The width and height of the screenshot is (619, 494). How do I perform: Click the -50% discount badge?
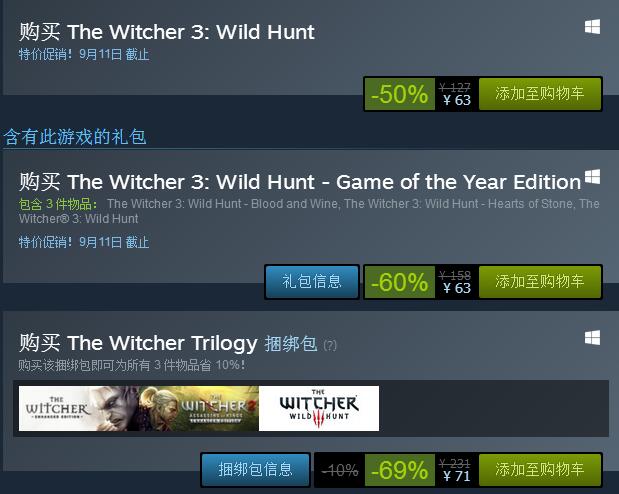[400, 94]
